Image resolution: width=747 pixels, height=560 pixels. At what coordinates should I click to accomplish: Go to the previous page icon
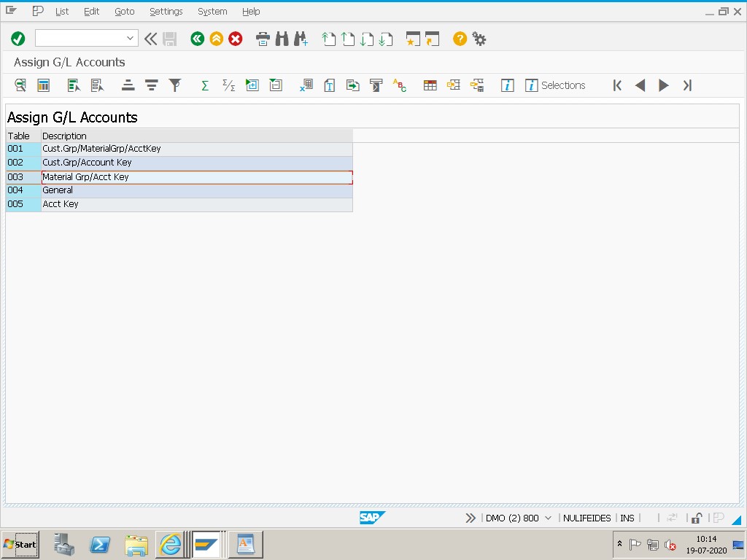(348, 39)
